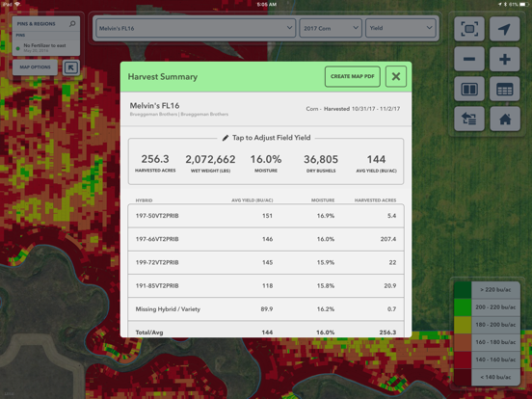Open the Melvin's FL16 field dropdown
Screen dimensions: 532x399
click(196, 28)
